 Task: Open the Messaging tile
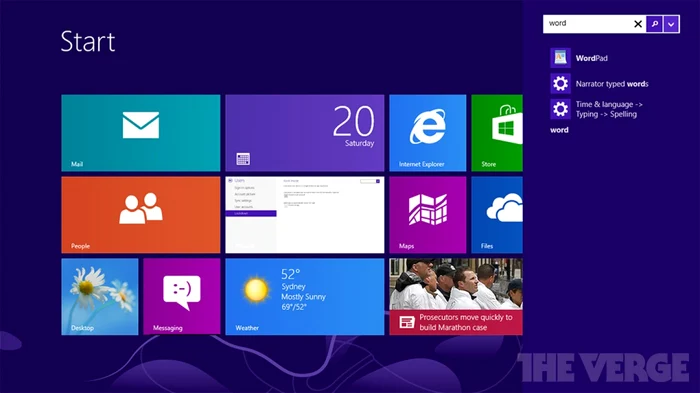click(x=182, y=297)
